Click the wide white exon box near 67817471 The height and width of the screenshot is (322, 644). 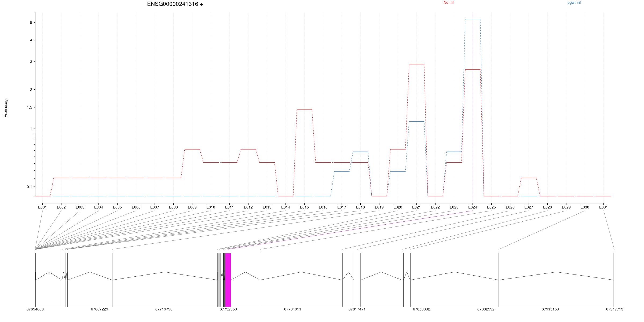357,280
